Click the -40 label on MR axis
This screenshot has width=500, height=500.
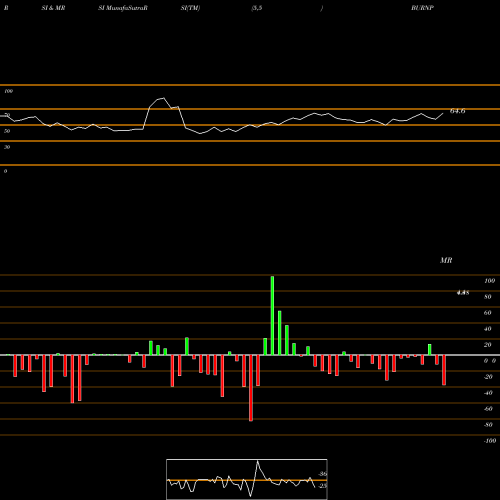click(x=488, y=393)
